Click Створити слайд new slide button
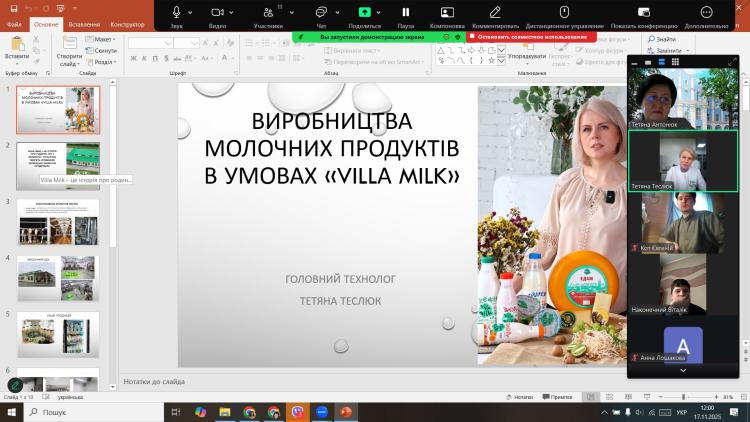 pyautogui.click(x=69, y=52)
